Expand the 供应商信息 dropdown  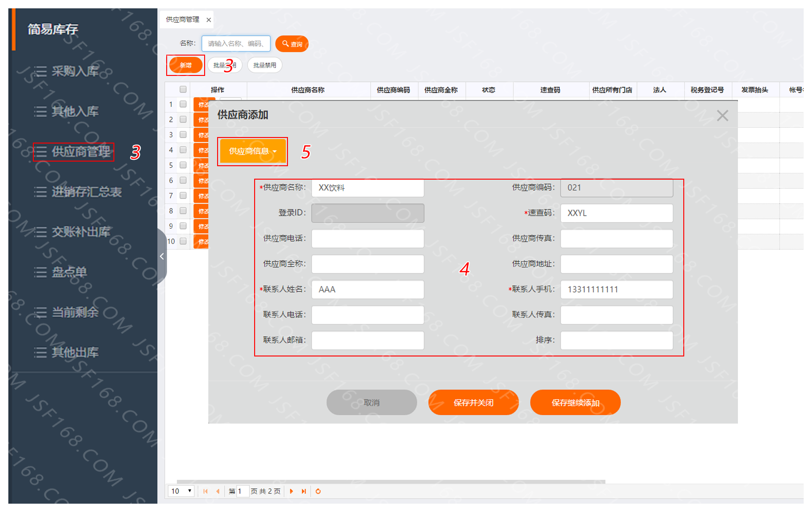click(x=253, y=151)
